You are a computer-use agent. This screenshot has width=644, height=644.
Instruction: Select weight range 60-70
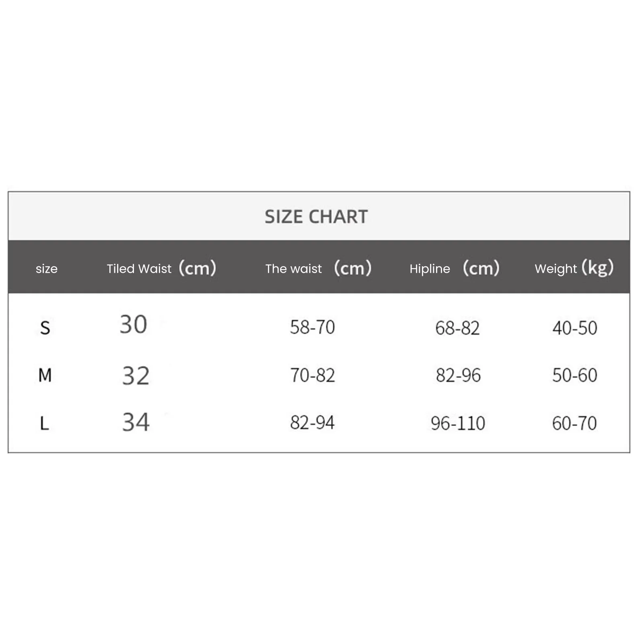[x=574, y=423]
